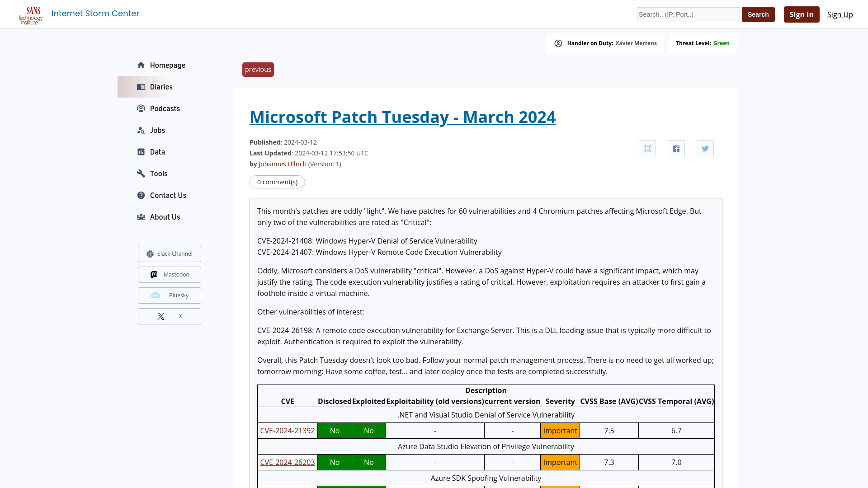
Task: Open author Johannes Ullrich's profile
Action: pyautogui.click(x=283, y=164)
